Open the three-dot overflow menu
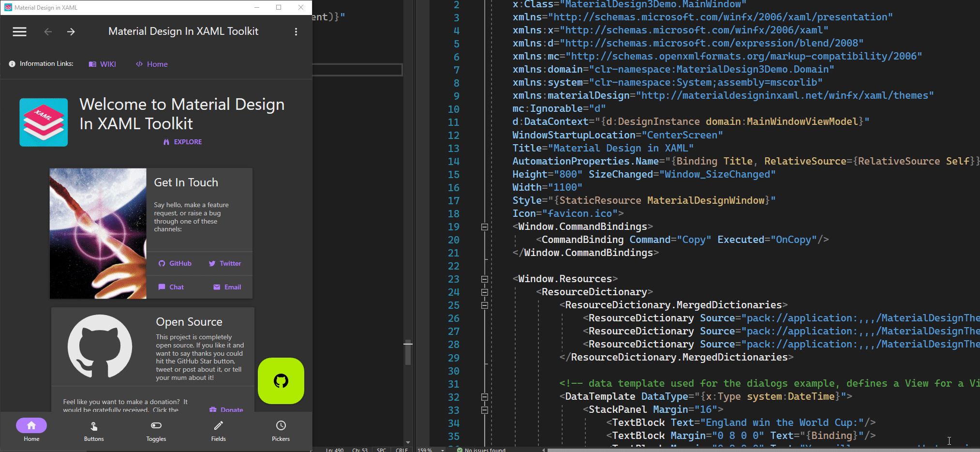Screen dimensions: 980x452 pyautogui.click(x=296, y=32)
